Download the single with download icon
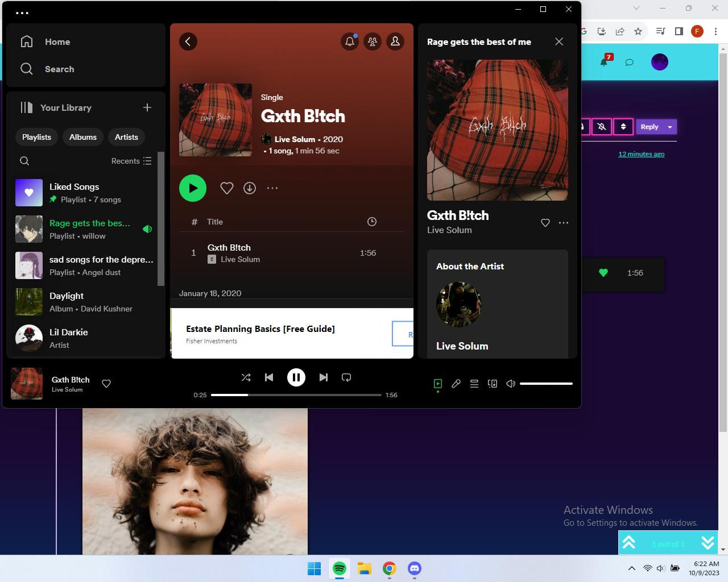This screenshot has height=582, width=728. coord(250,188)
